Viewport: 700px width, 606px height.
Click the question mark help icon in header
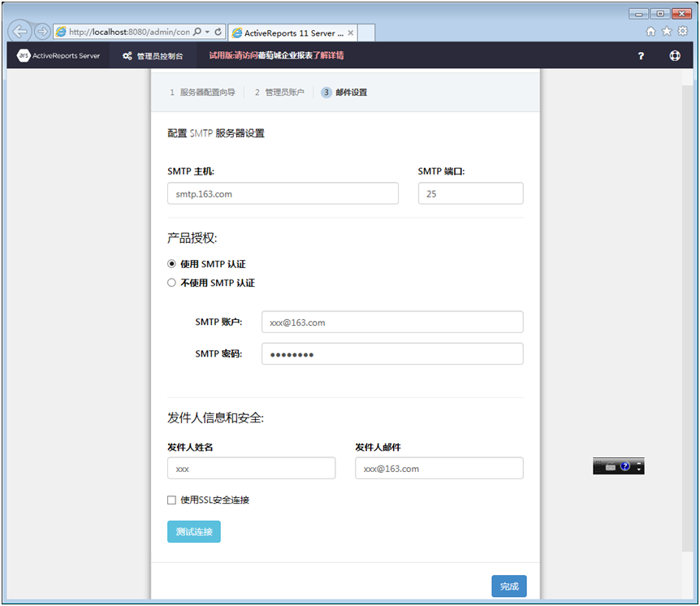(x=641, y=56)
